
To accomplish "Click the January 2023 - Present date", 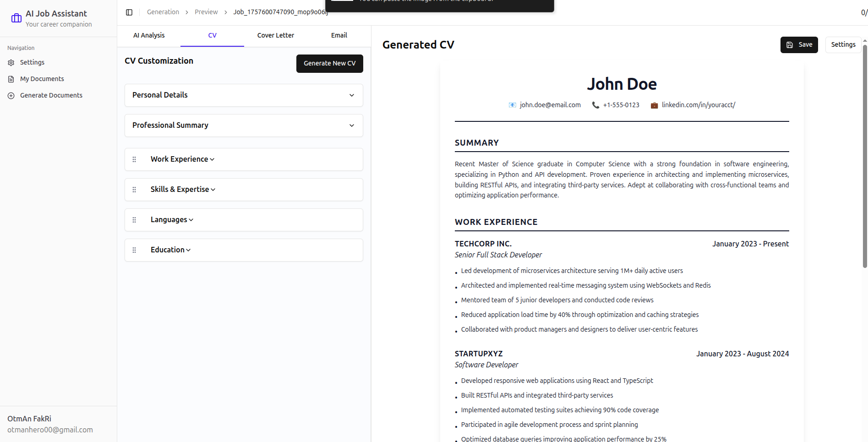I will 750,244.
